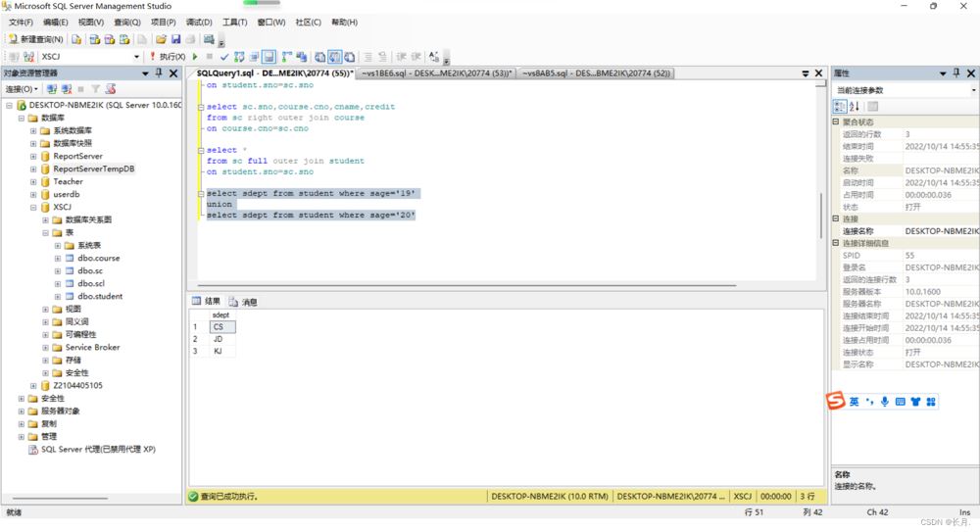Click the 新建查询 (New Query) toolbar button
The width and height of the screenshot is (980, 532).
(x=36, y=39)
